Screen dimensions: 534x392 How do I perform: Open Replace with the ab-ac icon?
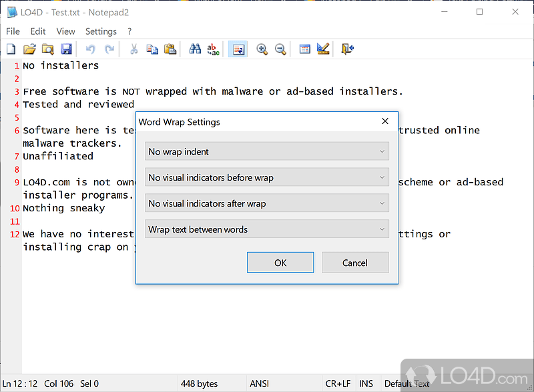(x=213, y=49)
